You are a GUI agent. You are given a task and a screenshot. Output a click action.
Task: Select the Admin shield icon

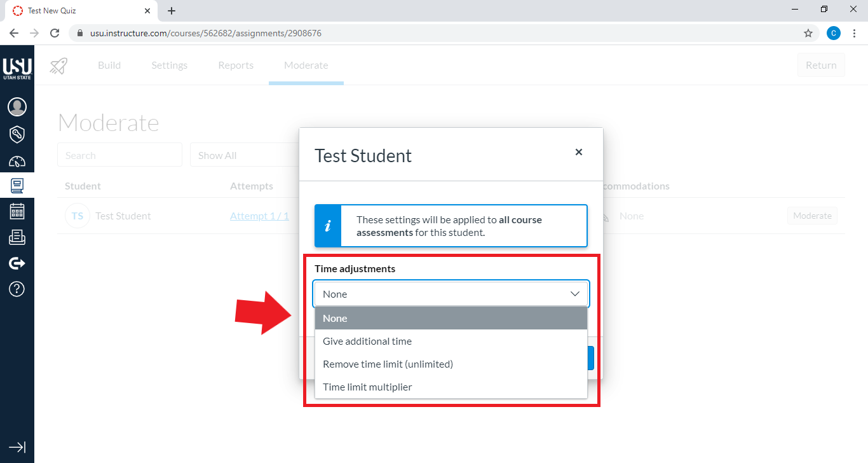pyautogui.click(x=17, y=134)
